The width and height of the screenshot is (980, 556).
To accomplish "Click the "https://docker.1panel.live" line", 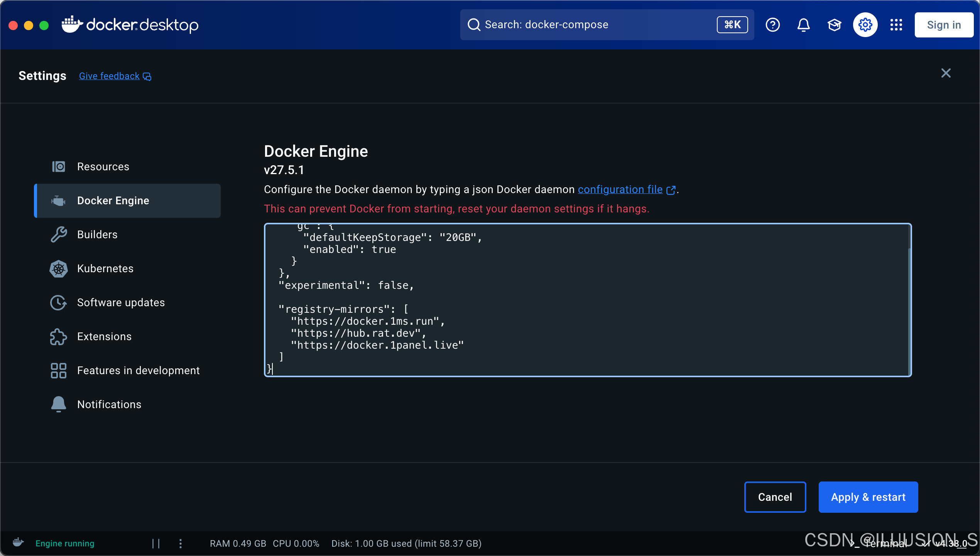I will click(x=377, y=345).
